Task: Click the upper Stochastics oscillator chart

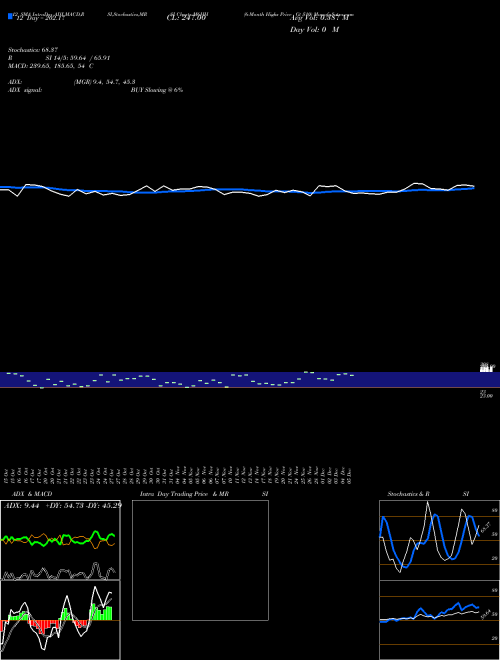Action: (x=439, y=540)
